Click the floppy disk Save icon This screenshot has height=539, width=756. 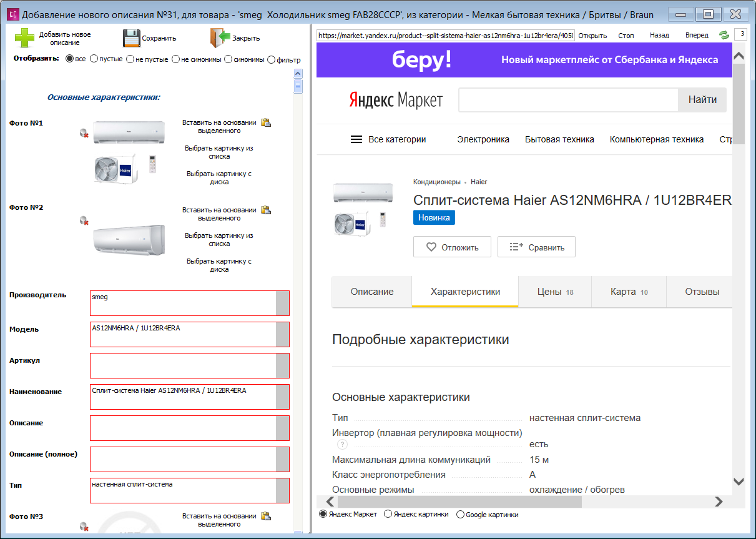point(131,38)
